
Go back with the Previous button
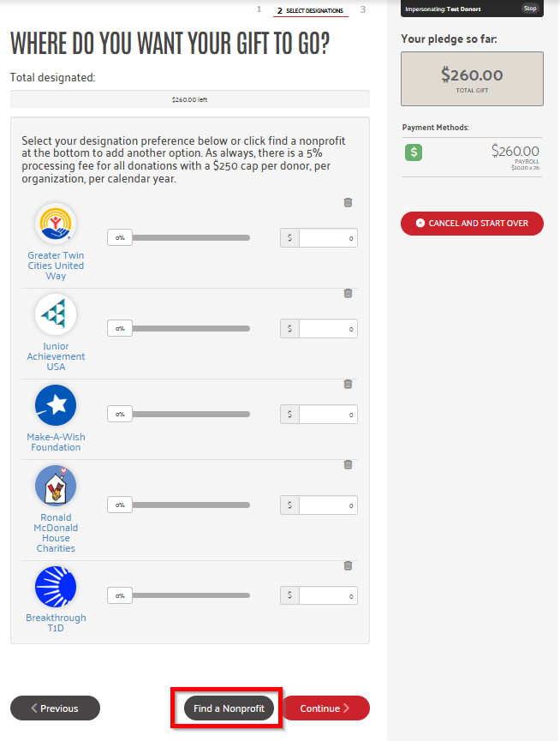(55, 708)
